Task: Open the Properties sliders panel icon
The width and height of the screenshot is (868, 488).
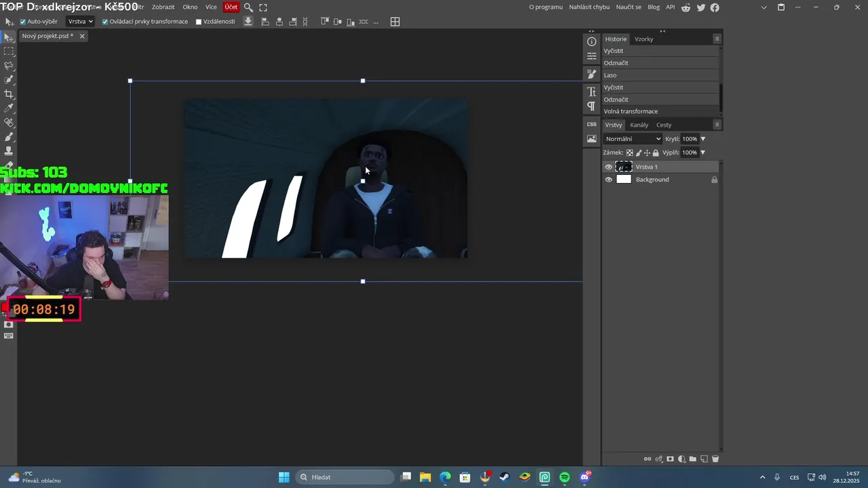Action: point(591,56)
